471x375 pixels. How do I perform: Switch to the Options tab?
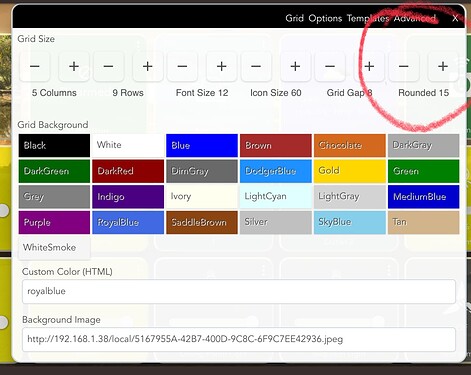tap(325, 18)
